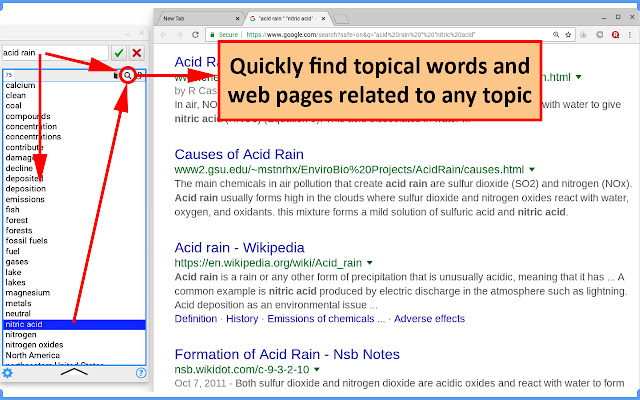Select highlighted "nitric acid" list entry
The image size is (640, 400).
click(74, 324)
